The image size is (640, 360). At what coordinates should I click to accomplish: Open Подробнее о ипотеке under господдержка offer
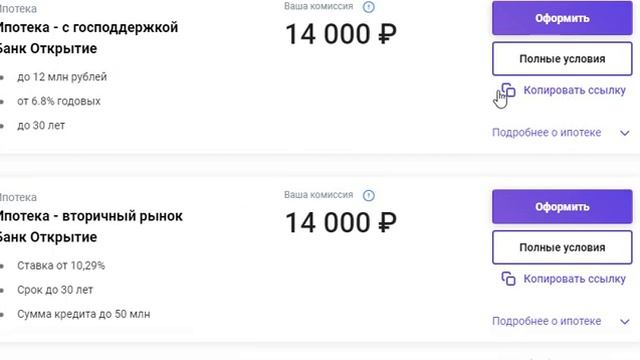coord(546,133)
